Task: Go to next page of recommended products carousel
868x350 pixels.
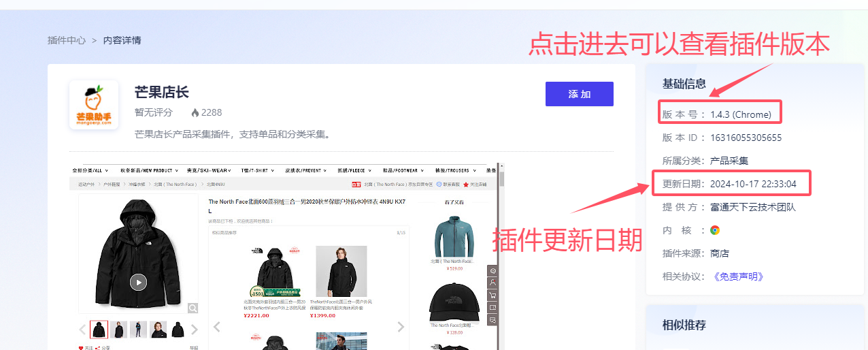Action: (x=401, y=327)
